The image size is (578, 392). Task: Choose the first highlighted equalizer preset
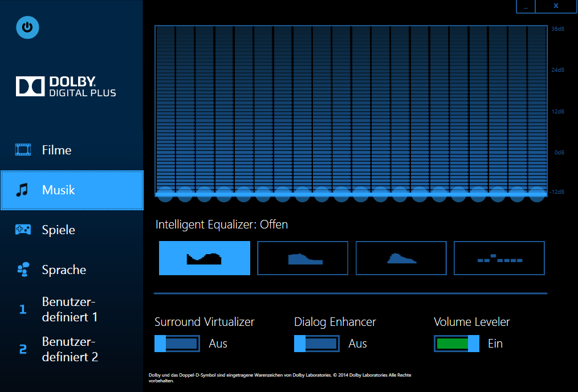click(205, 258)
